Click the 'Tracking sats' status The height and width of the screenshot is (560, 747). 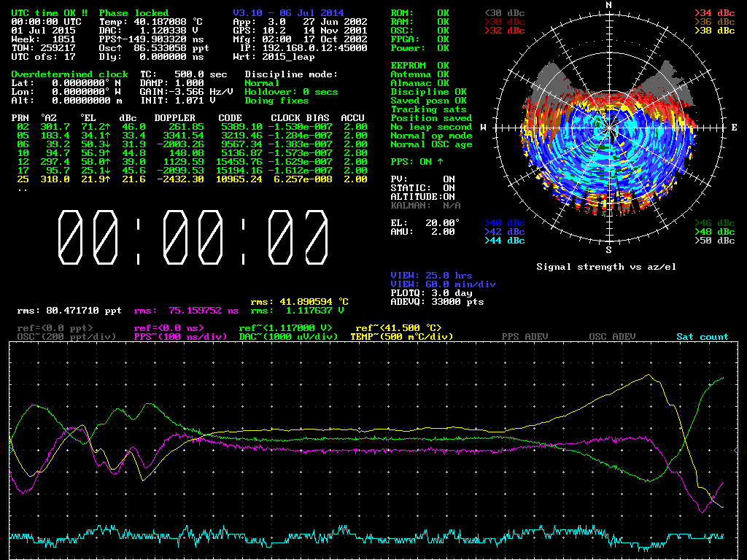coord(429,109)
